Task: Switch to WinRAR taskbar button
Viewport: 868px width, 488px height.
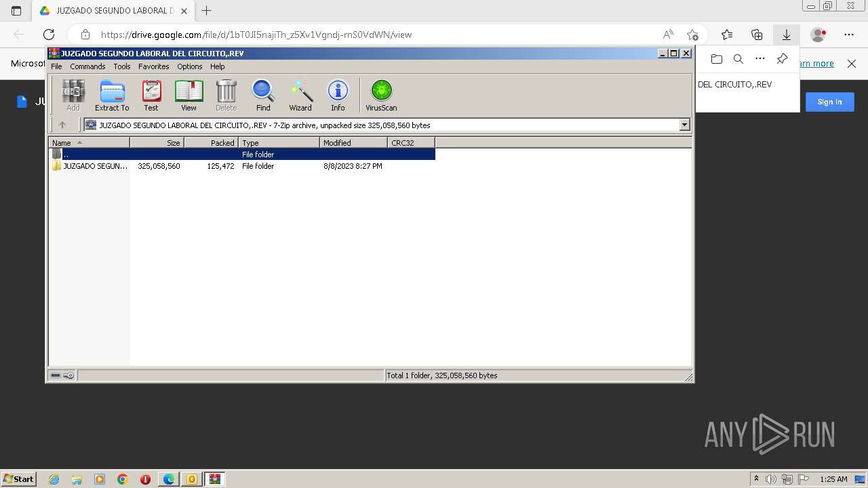Action: pyautogui.click(x=215, y=479)
